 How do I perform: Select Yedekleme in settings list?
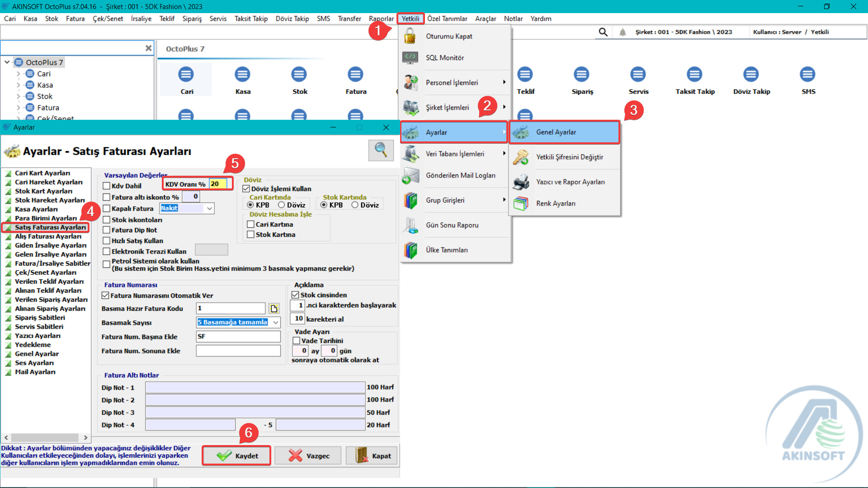33,345
